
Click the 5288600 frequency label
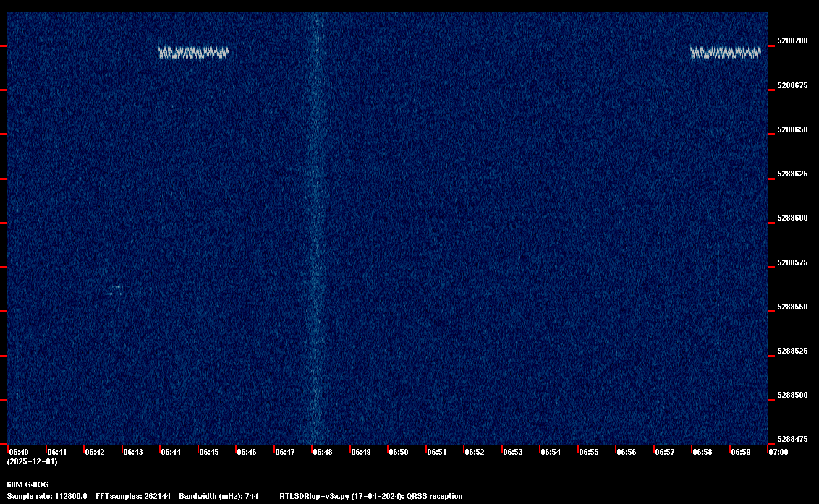point(792,218)
